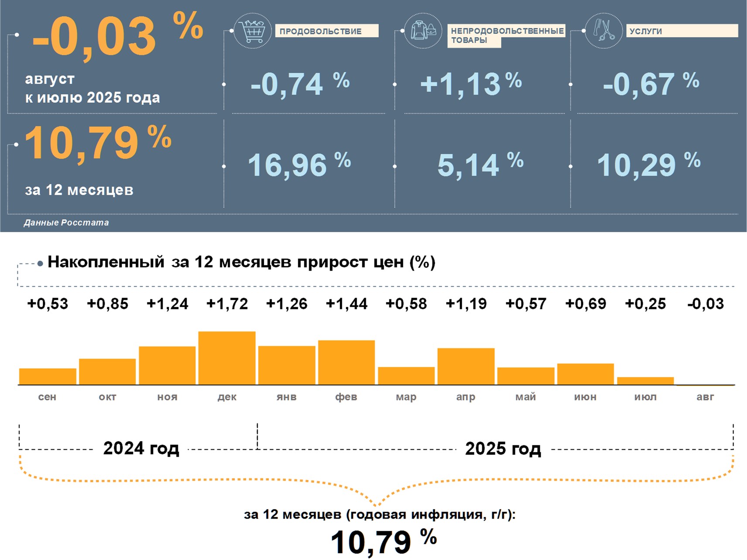Screen dimensions: 747x560
Task: Click the tallest bar for дек
Action: pyautogui.click(x=227, y=358)
